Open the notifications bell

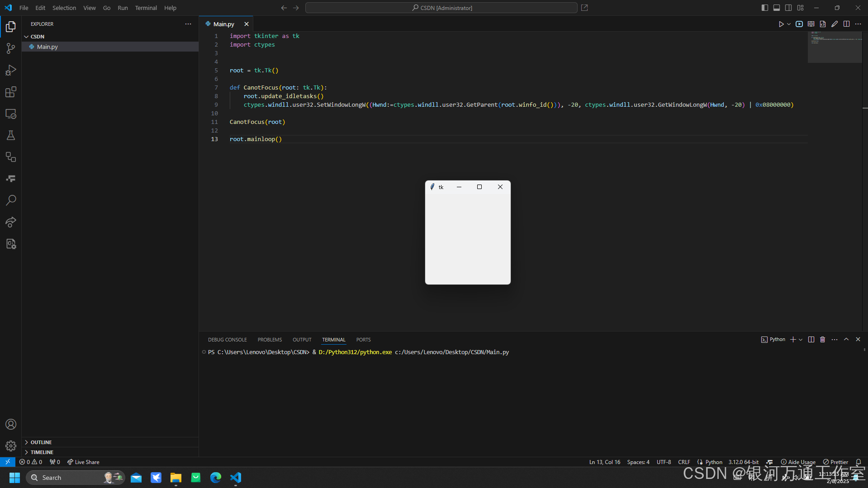coord(858,462)
